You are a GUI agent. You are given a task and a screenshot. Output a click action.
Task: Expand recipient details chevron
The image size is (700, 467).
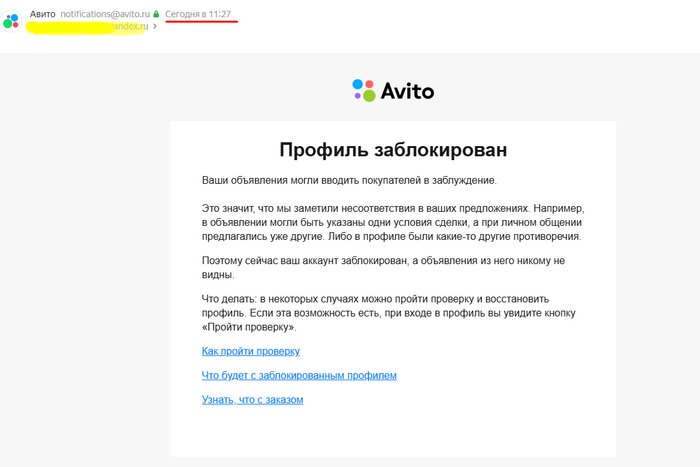pyautogui.click(x=155, y=26)
